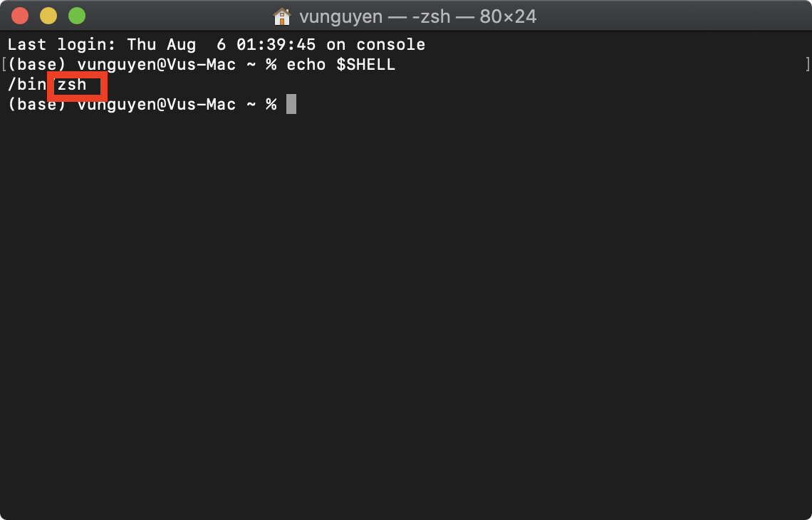Click the home folder icon in title bar

point(282,16)
